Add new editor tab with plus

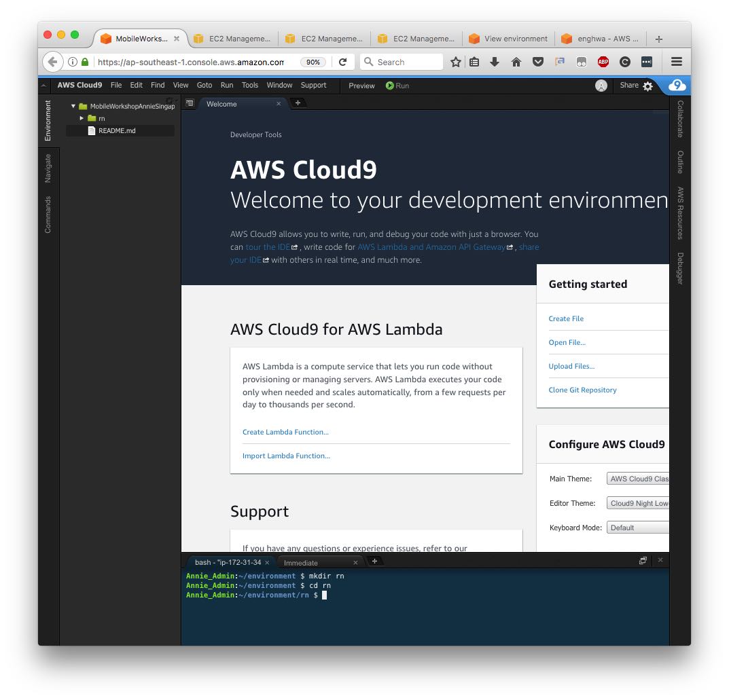[298, 103]
